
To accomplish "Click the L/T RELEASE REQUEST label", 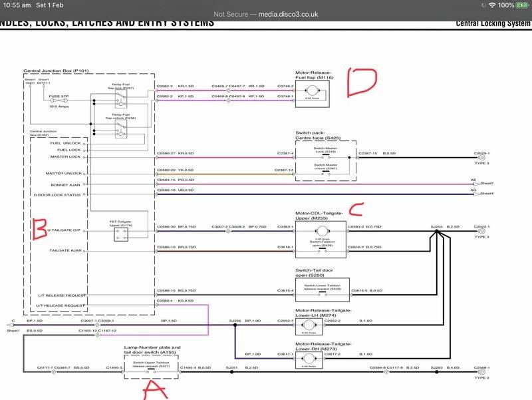I will [x=61, y=296].
